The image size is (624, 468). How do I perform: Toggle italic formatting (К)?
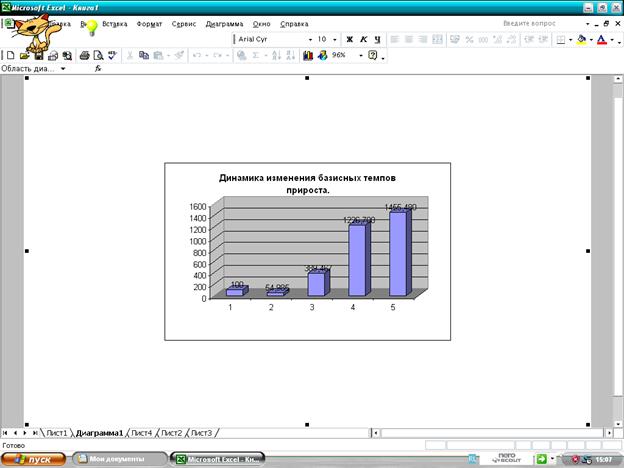click(x=363, y=39)
